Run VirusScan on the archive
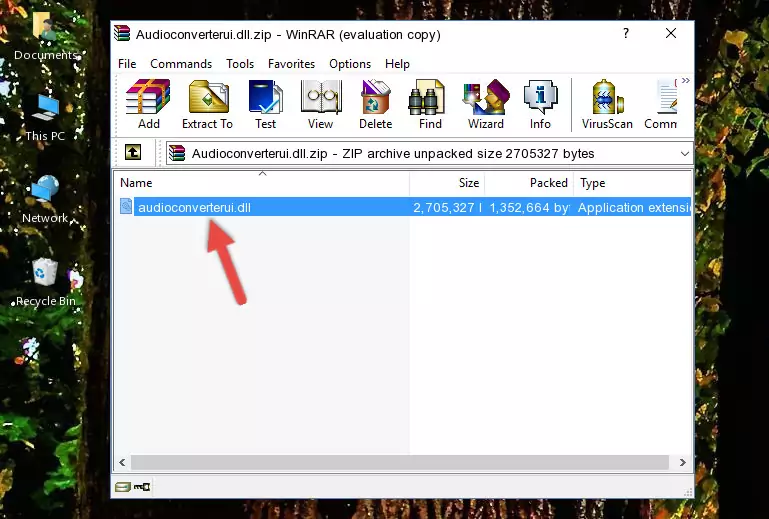Image resolution: width=769 pixels, height=519 pixels. [607, 104]
